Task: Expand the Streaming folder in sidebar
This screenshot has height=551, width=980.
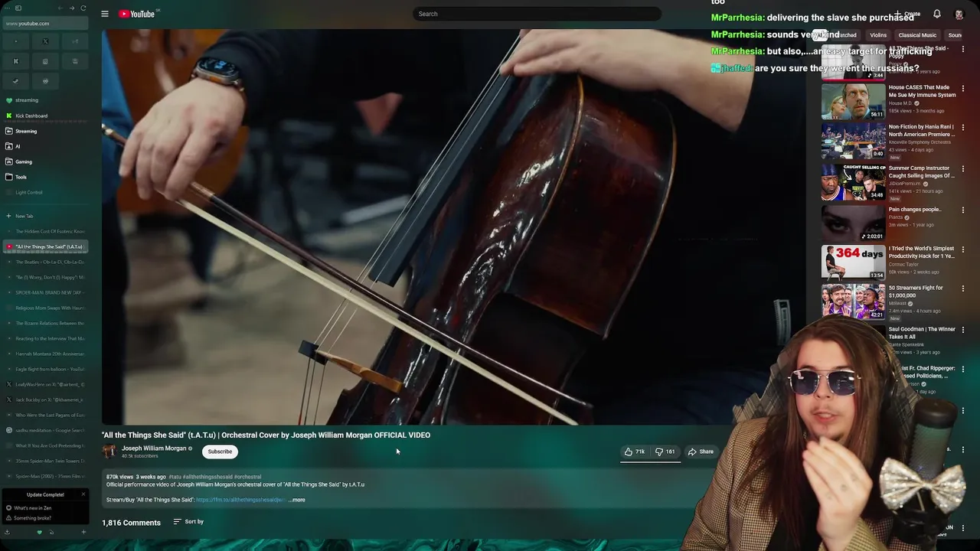Action: 45,131
